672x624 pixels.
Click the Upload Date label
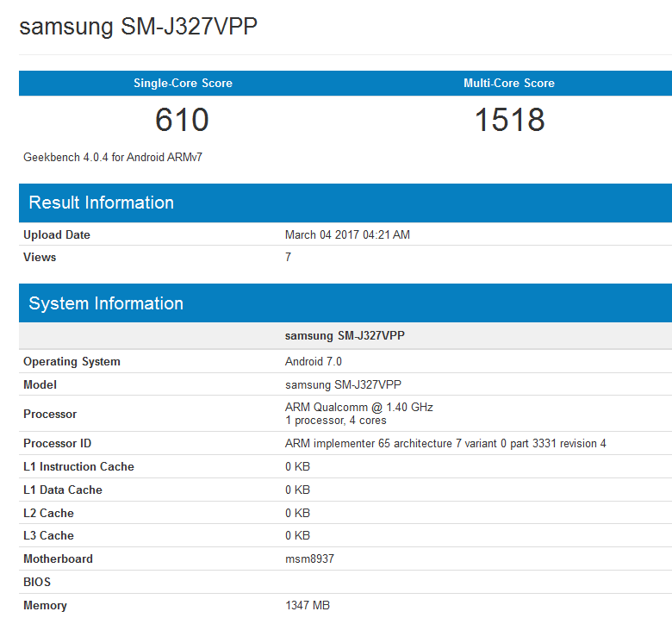(57, 235)
